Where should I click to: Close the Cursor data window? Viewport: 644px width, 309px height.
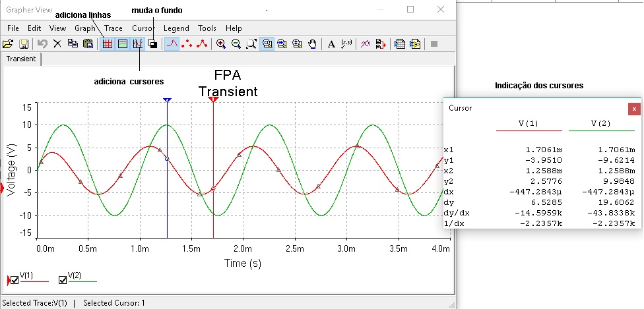(634, 108)
